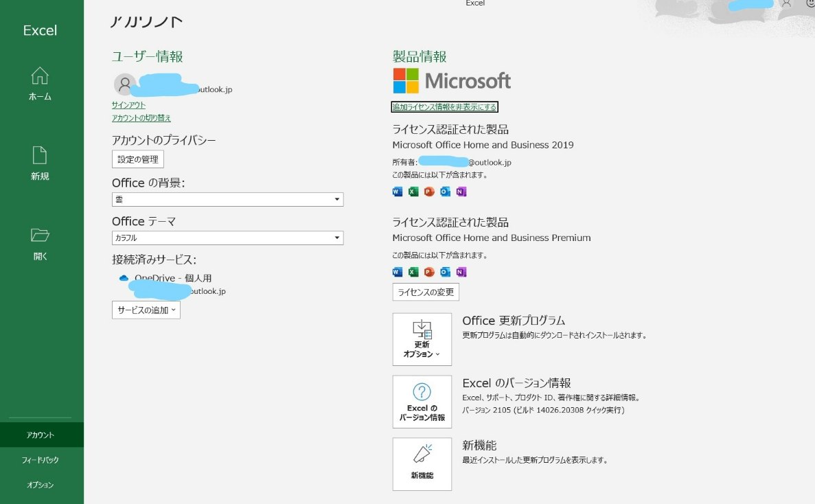The width and height of the screenshot is (815, 504).
Task: Click Outlook icon under Home and Business 2019
Action: (446, 192)
